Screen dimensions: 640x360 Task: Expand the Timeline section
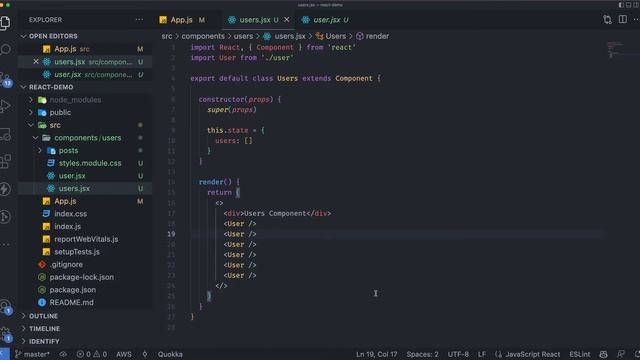click(44, 329)
